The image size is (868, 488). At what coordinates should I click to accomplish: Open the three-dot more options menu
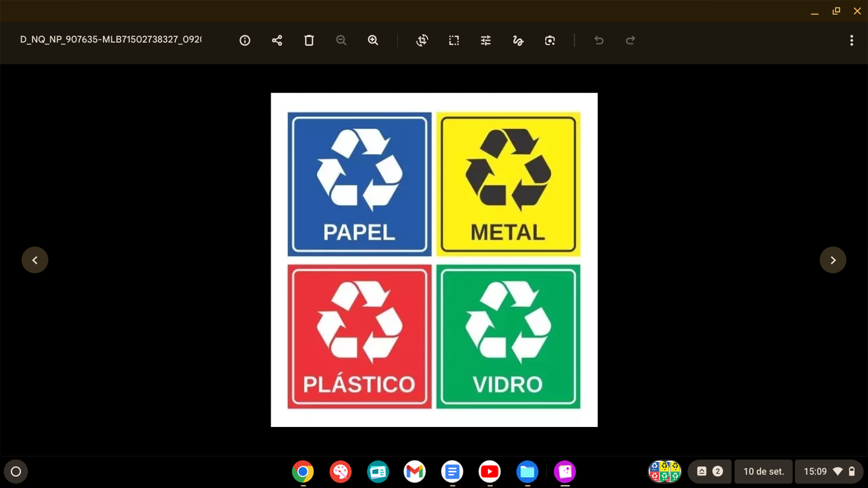point(851,41)
